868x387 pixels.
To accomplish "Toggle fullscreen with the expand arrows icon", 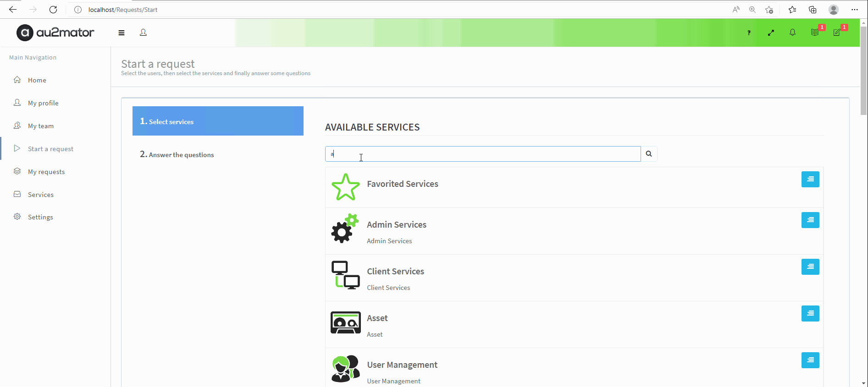I will [x=771, y=33].
